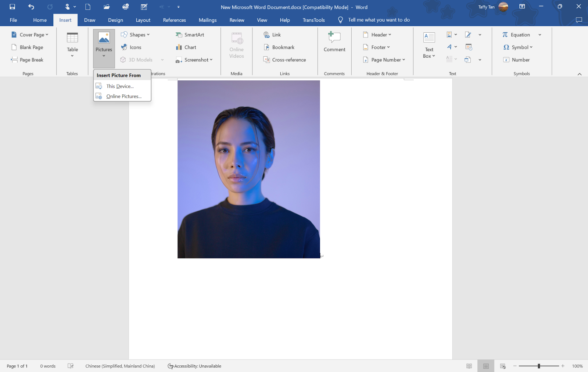
Task: Open the Header dropdown
Action: point(377,35)
